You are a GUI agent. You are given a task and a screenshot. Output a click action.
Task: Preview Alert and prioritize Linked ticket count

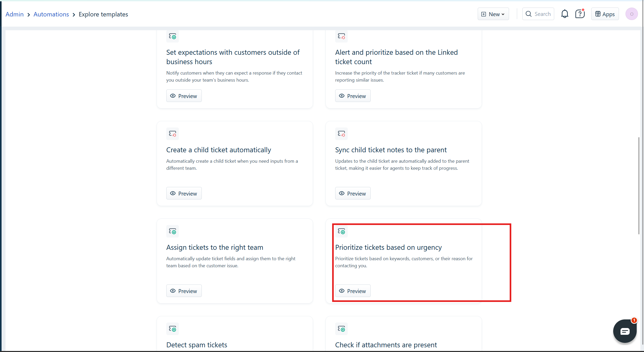(x=353, y=96)
